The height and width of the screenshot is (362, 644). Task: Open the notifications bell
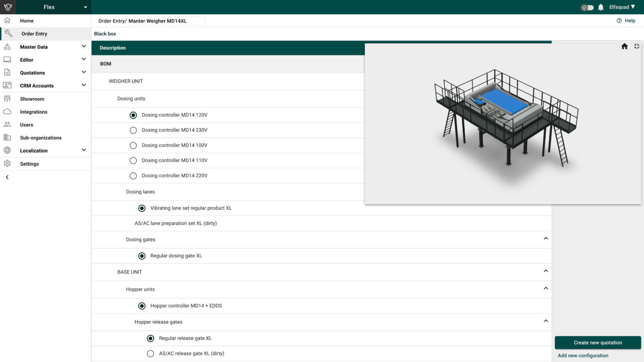[601, 7]
